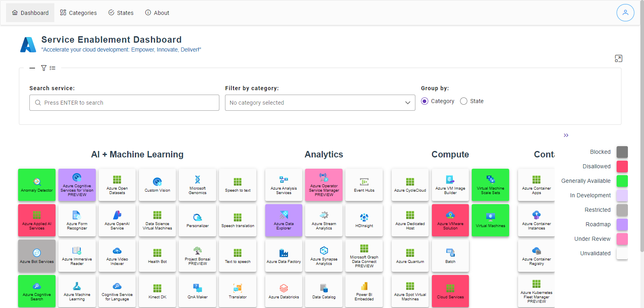Click the filter funnel icon

click(44, 68)
